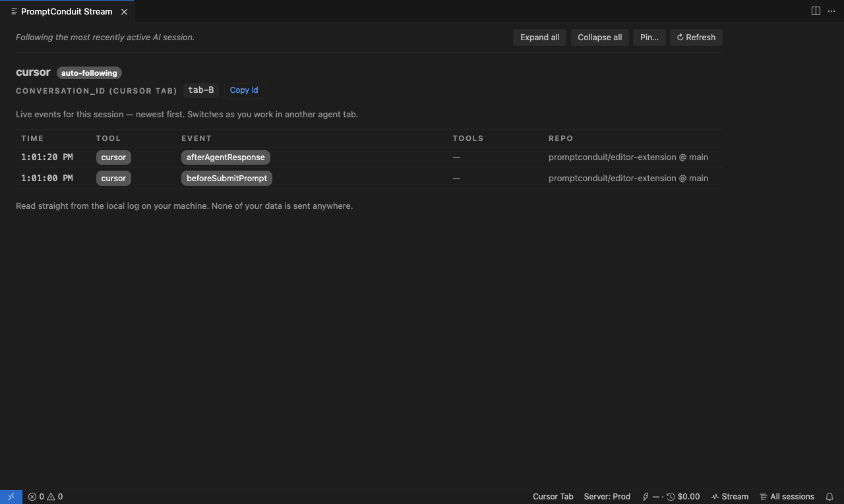Click the EVENT column header
The width and height of the screenshot is (844, 504).
click(196, 138)
